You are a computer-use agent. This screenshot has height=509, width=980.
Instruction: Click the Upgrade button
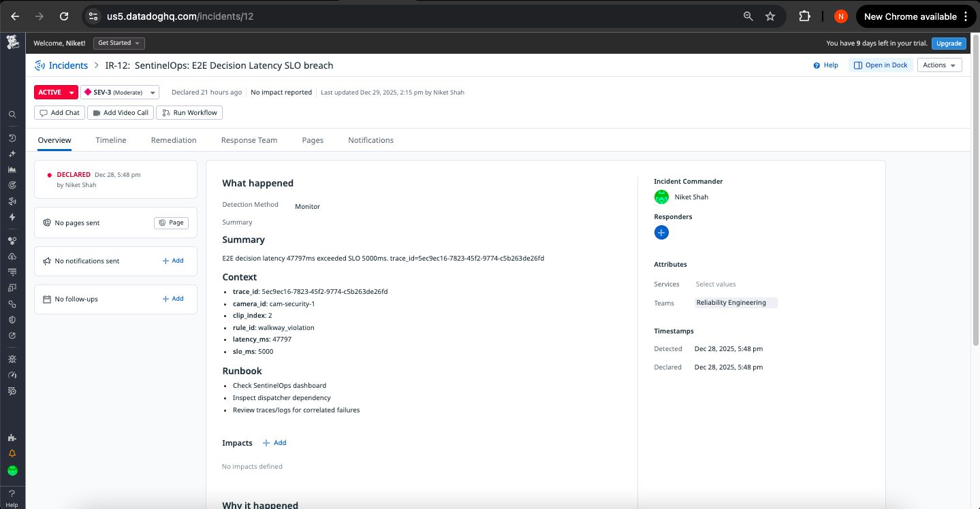[x=949, y=43]
